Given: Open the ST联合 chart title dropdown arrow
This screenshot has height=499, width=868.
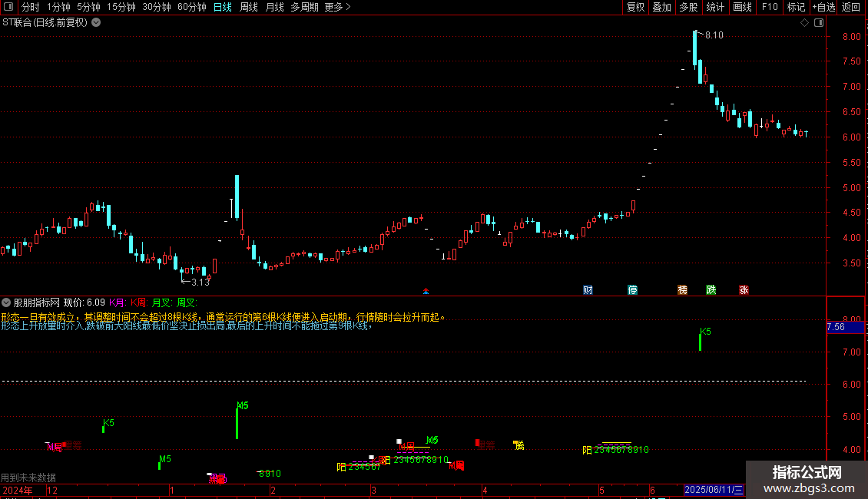Looking at the screenshot, I should (x=96, y=23).
